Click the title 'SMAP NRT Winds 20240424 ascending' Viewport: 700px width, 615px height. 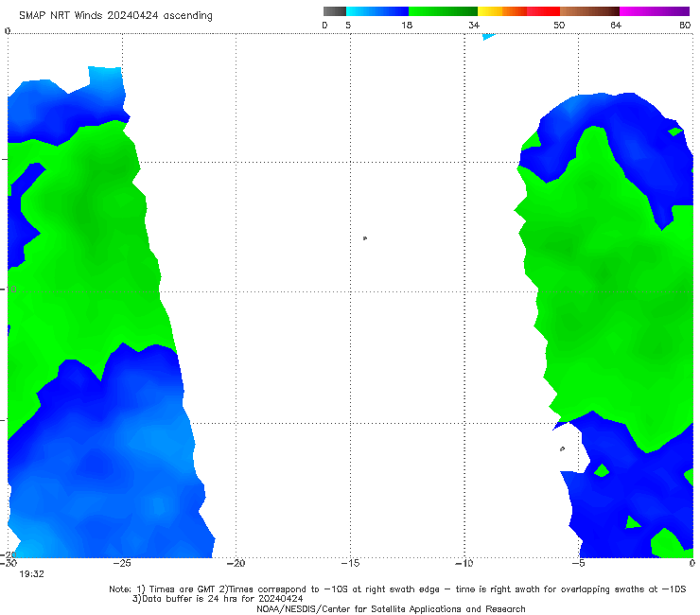tap(115, 16)
